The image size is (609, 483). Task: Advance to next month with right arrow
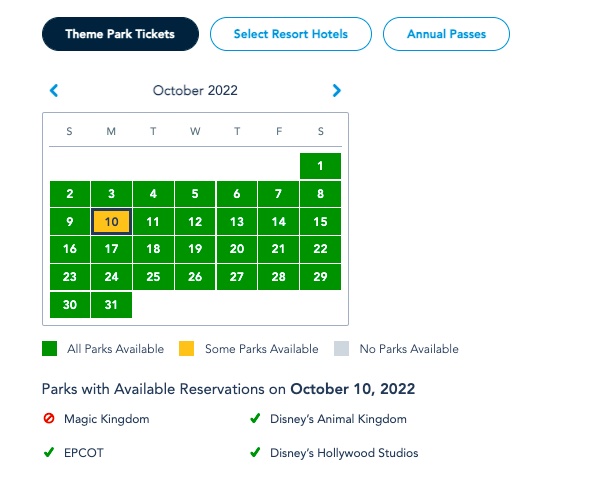(x=337, y=91)
